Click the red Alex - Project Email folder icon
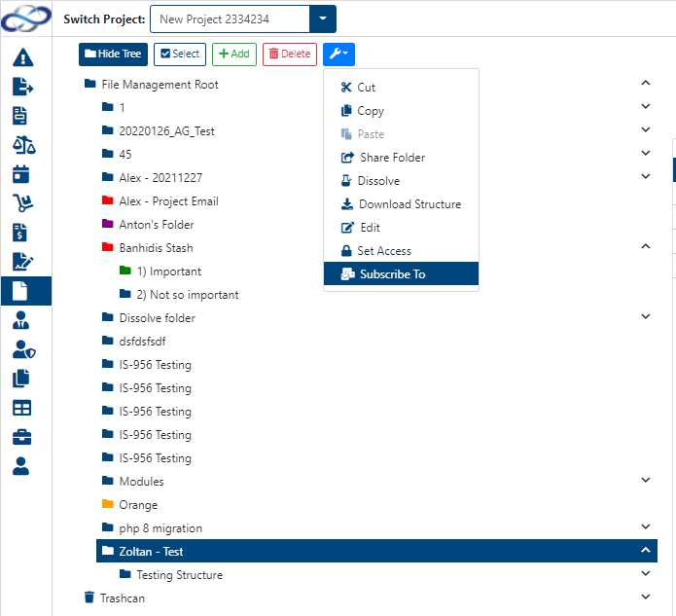This screenshot has width=676, height=616. [x=107, y=200]
